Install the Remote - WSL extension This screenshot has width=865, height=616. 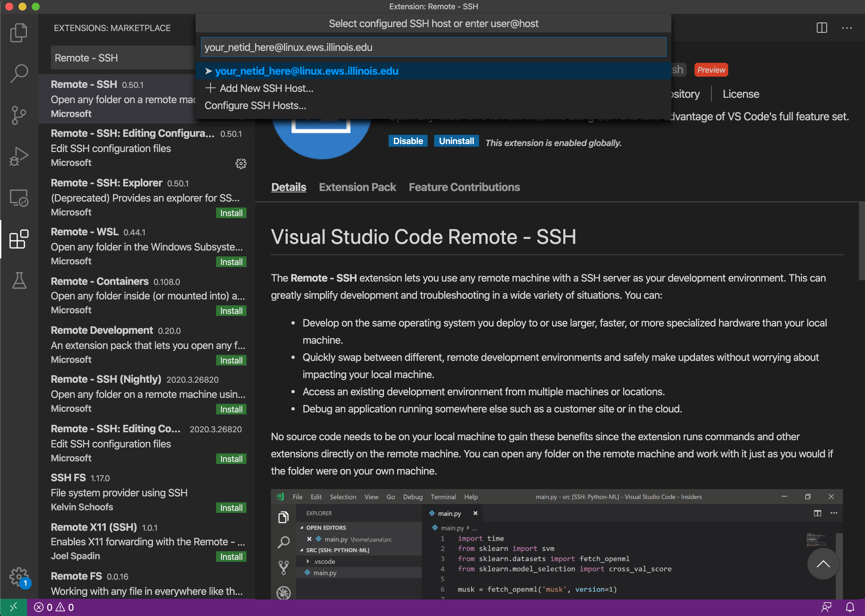(x=231, y=262)
